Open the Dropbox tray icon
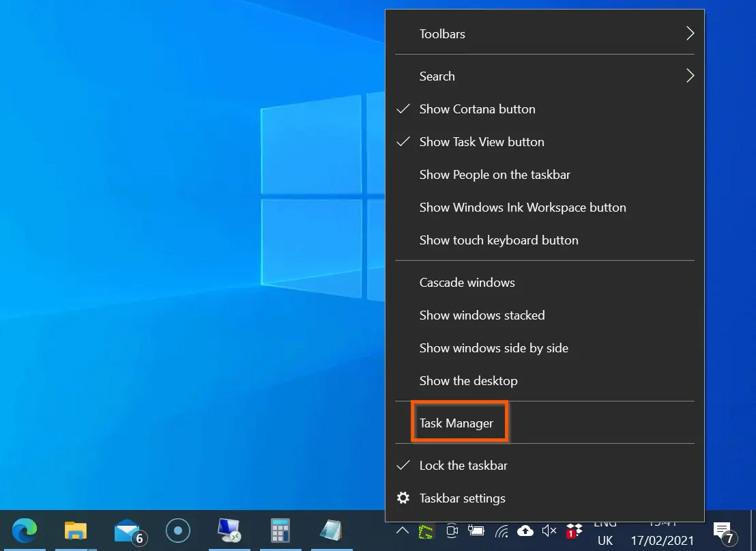 coord(574,531)
